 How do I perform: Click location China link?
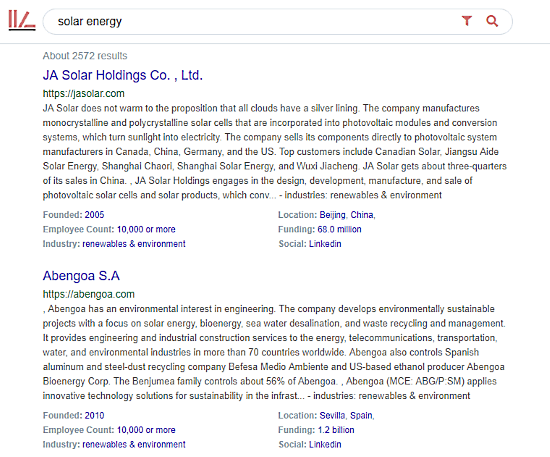point(362,215)
